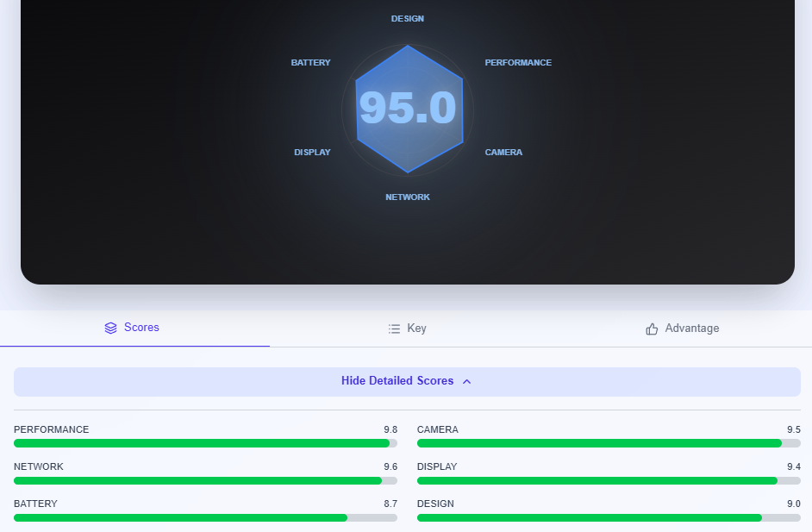Click the DISPLAY label on the radar chart
This screenshot has width=812, height=532.
tap(312, 153)
